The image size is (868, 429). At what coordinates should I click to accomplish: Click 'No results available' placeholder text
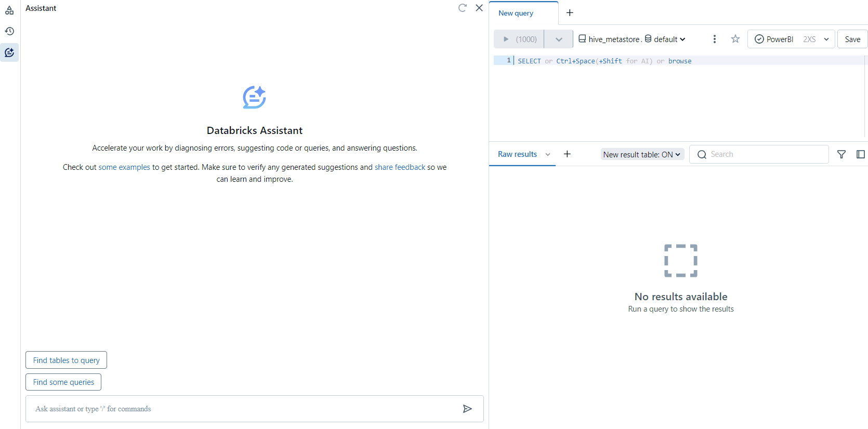click(x=681, y=297)
